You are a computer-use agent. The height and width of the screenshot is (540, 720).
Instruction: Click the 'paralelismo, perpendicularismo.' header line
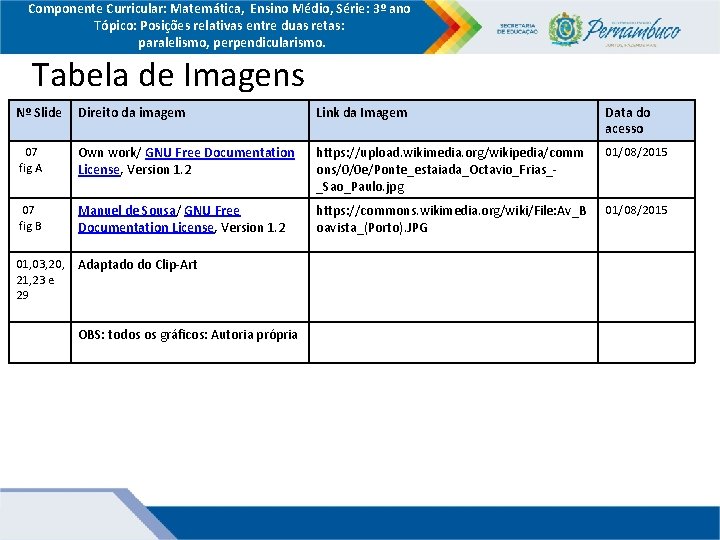tap(232, 43)
